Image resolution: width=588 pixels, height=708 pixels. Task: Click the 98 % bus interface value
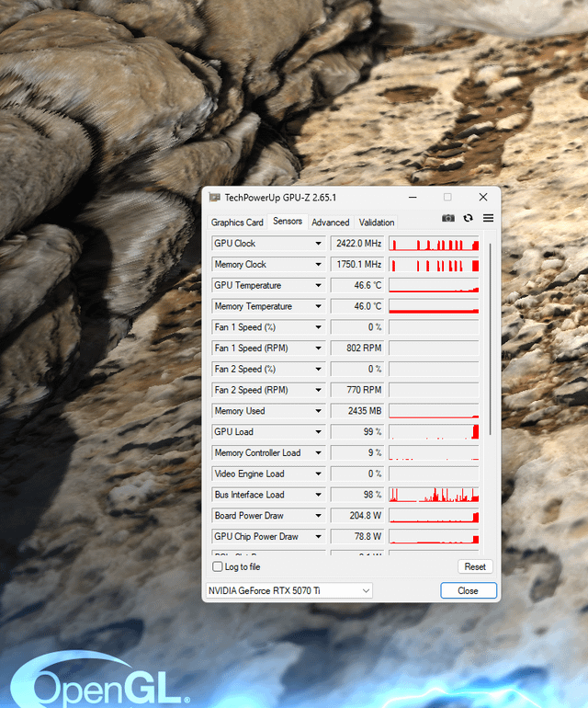click(x=357, y=495)
